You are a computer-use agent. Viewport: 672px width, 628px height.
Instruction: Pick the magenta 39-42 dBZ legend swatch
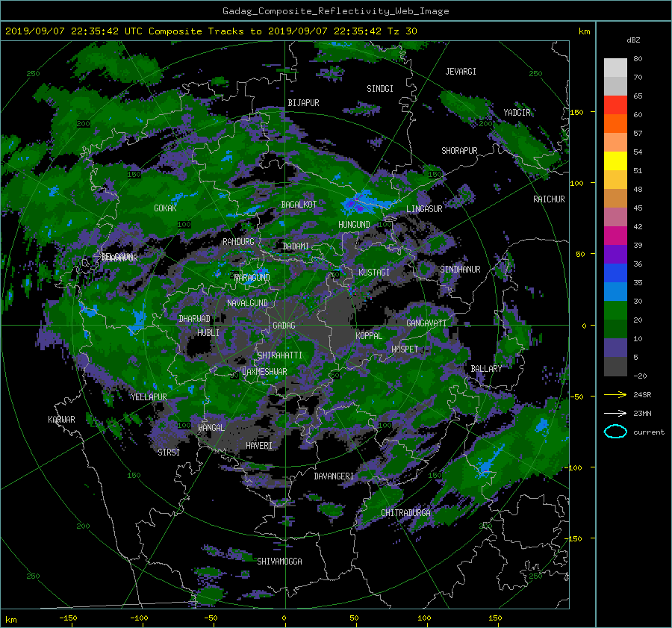(x=615, y=236)
